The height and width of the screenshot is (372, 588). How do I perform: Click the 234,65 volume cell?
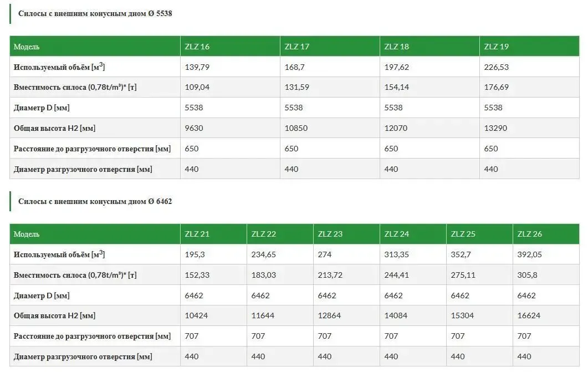pos(264,254)
